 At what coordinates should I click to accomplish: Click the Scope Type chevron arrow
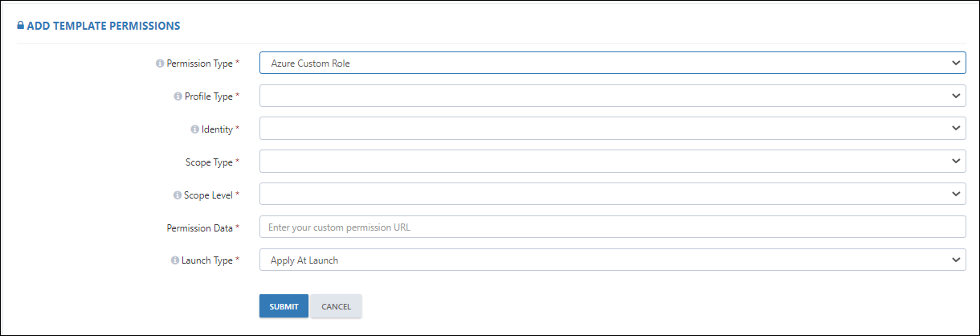pyautogui.click(x=956, y=162)
